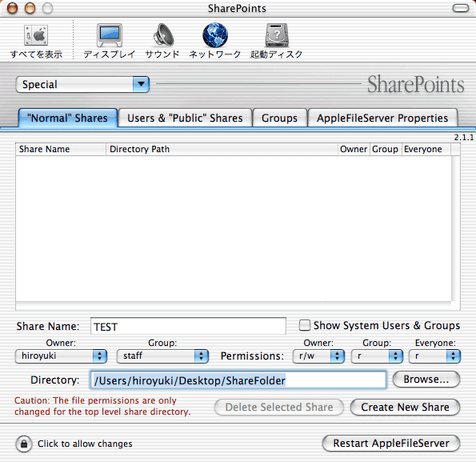Viewport: 476px width, 462px height.
Task: Click the Group column header
Action: tap(386, 149)
